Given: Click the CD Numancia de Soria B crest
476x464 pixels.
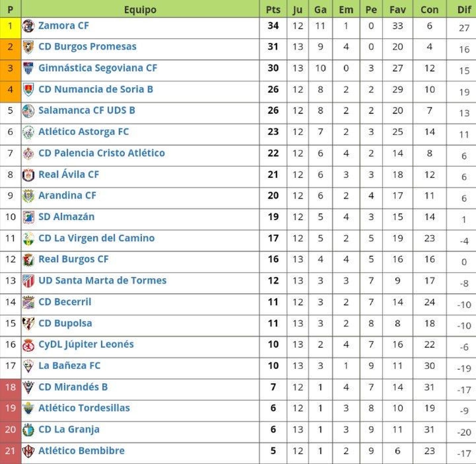Looking at the screenshot, I should click(28, 90).
